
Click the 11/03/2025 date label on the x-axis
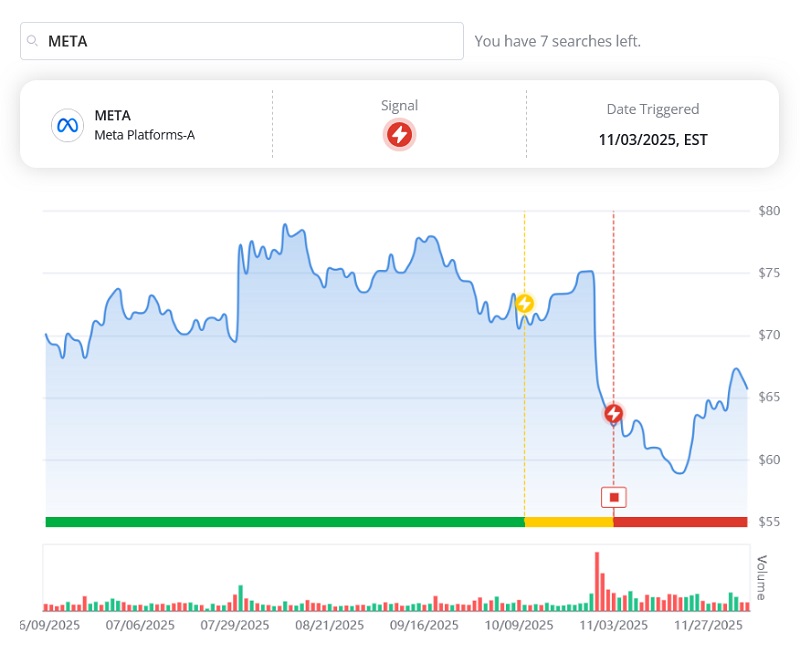(613, 624)
